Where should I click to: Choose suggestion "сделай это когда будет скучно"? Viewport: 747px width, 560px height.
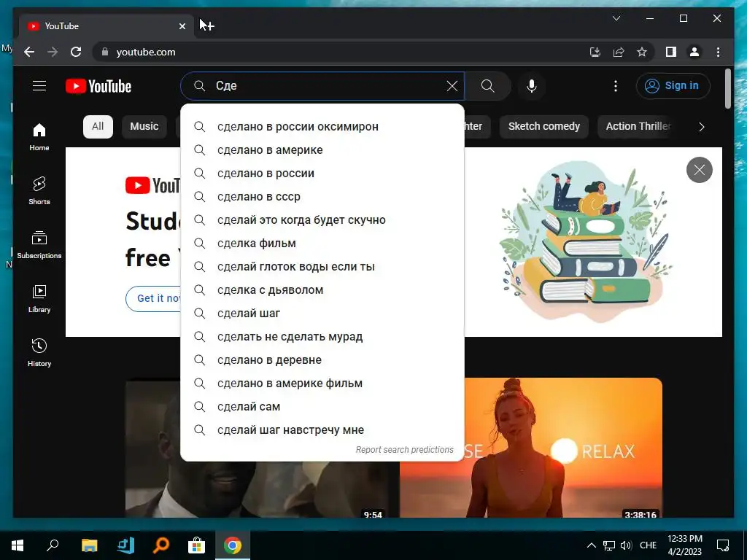pyautogui.click(x=322, y=220)
